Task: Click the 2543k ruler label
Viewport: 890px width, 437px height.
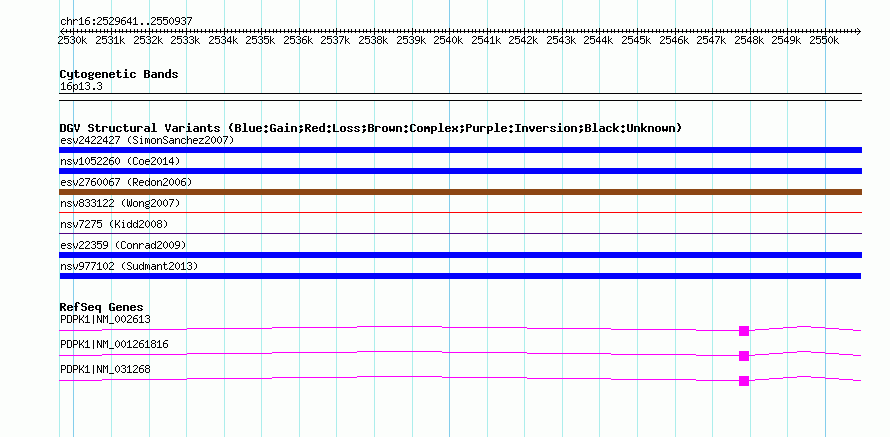Action: pos(561,41)
